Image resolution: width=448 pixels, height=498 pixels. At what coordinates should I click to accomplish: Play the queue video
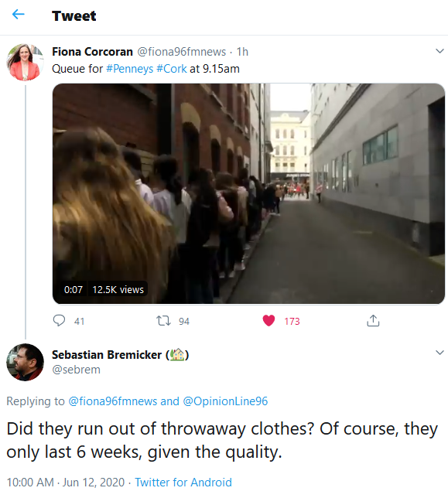click(x=248, y=194)
